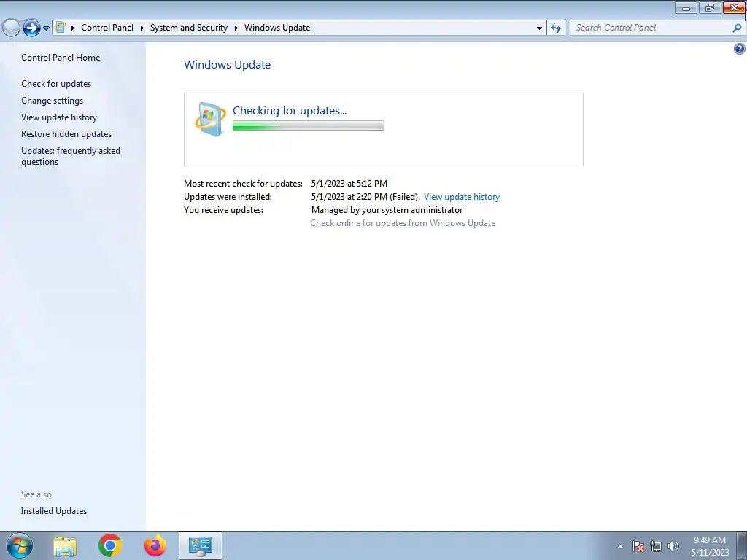747x560 pixels.
Task: Open help with the blue question mark icon
Action: (x=740, y=49)
